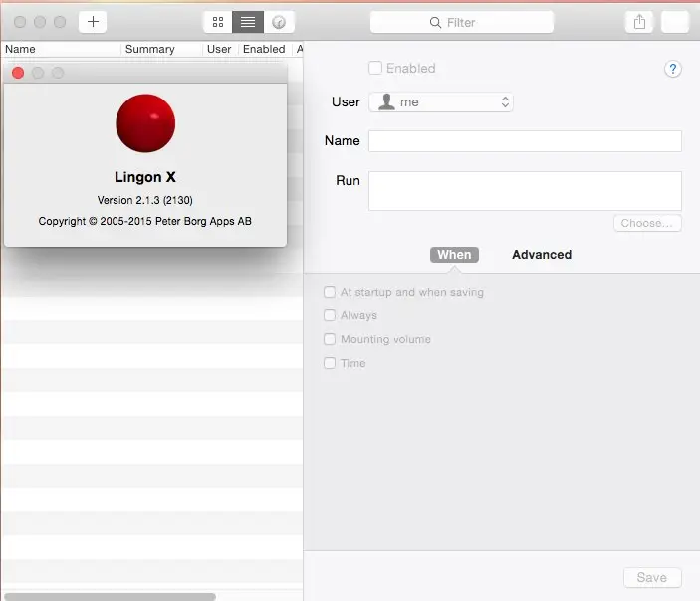Image resolution: width=700 pixels, height=601 pixels.
Task: Click into the Run text area
Action: [x=525, y=191]
